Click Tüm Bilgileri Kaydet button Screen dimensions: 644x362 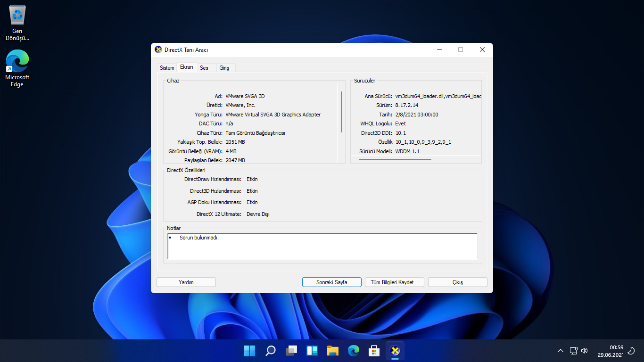tap(395, 282)
